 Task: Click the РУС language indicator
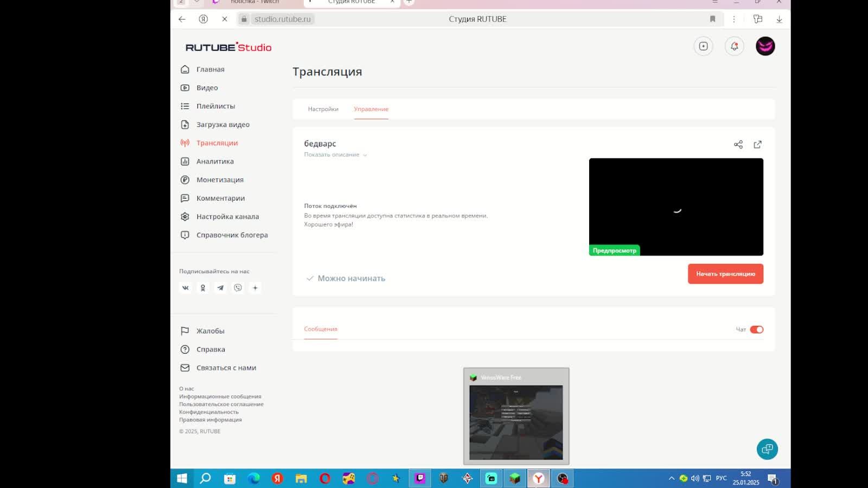pyautogui.click(x=722, y=478)
